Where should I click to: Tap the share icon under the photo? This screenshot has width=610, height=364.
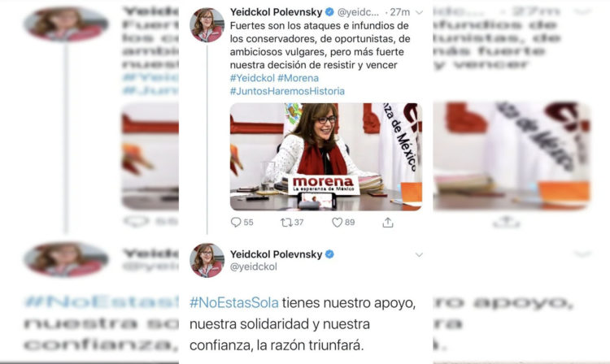(388, 222)
